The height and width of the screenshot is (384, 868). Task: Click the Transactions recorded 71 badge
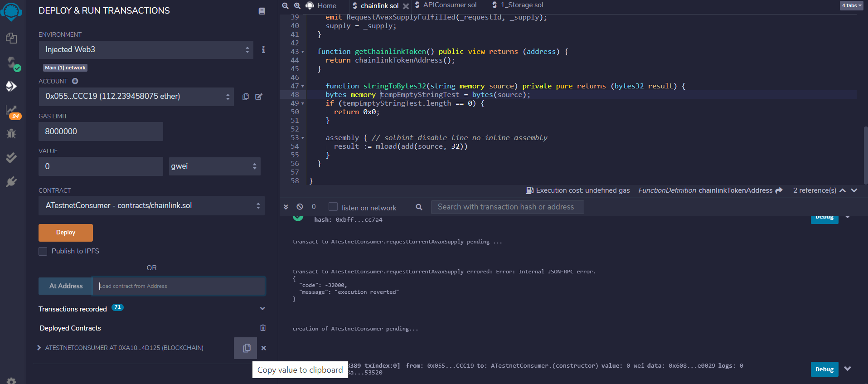[x=117, y=307]
